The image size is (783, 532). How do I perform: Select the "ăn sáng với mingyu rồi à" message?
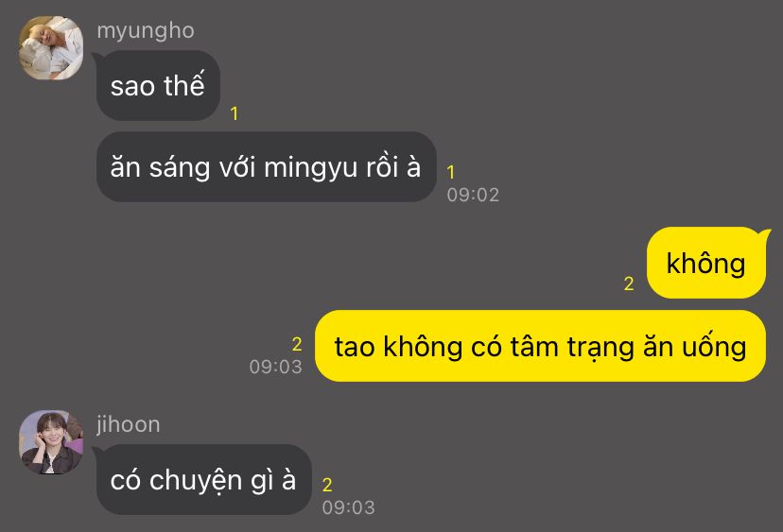pyautogui.click(x=266, y=166)
